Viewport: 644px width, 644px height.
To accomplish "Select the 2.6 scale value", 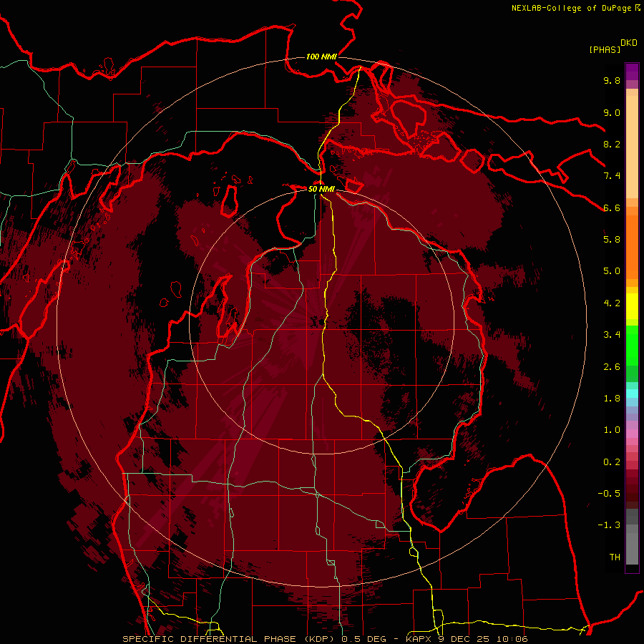I will (612, 367).
